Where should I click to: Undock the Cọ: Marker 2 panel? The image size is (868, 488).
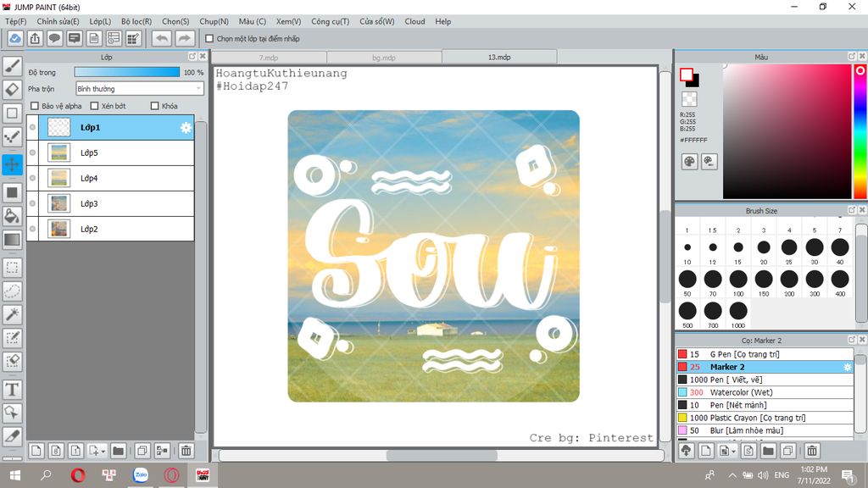point(851,340)
